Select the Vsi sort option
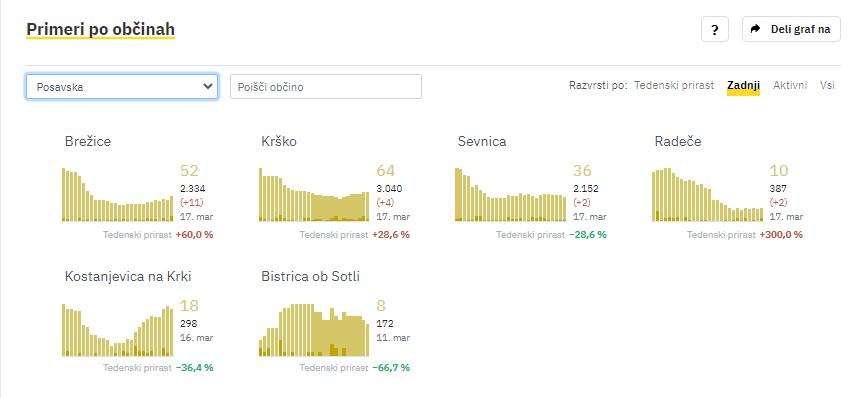The width and height of the screenshot is (864, 398). coord(827,85)
